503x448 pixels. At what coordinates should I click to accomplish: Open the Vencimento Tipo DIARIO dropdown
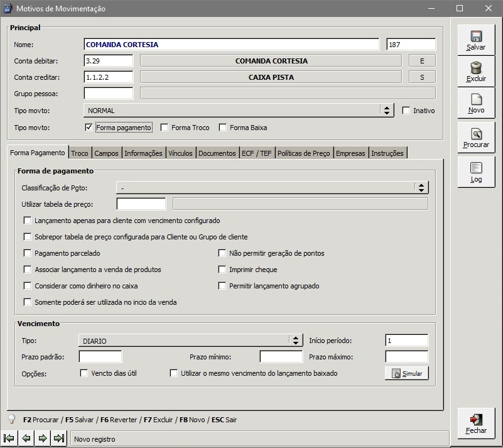295,341
